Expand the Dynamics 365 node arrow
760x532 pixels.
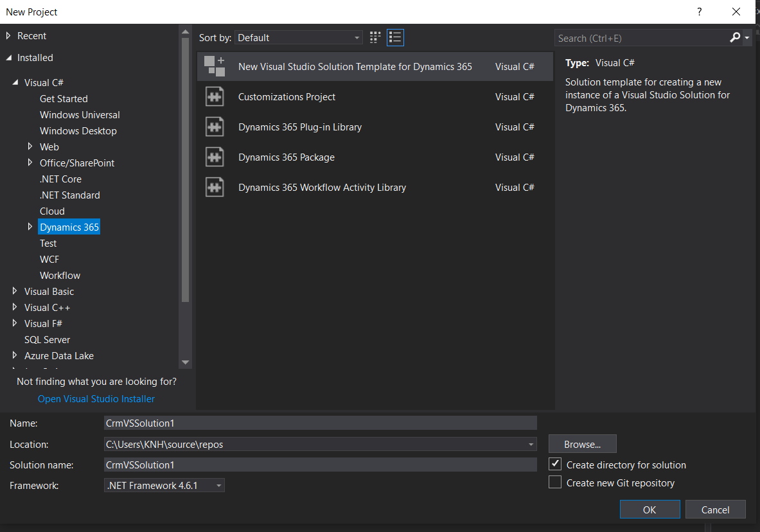[x=30, y=226]
